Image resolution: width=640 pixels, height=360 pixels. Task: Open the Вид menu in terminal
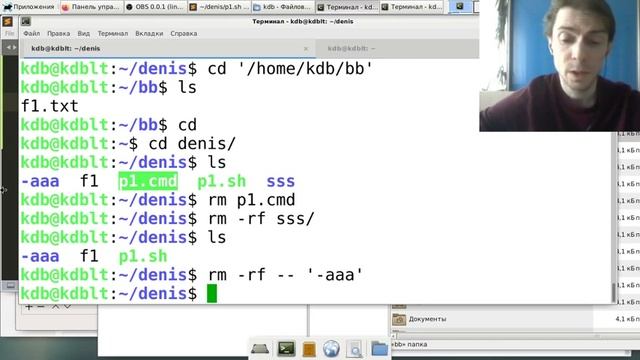pyautogui.click(x=84, y=33)
